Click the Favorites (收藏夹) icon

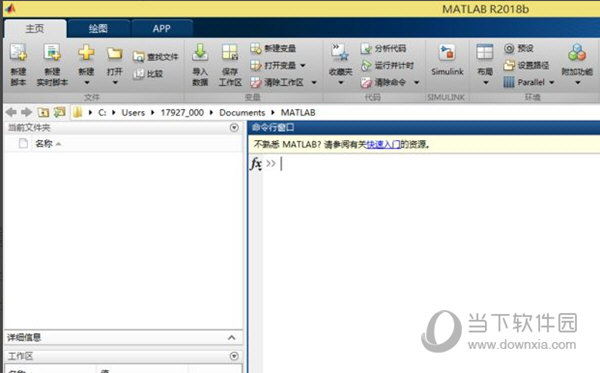point(340,53)
